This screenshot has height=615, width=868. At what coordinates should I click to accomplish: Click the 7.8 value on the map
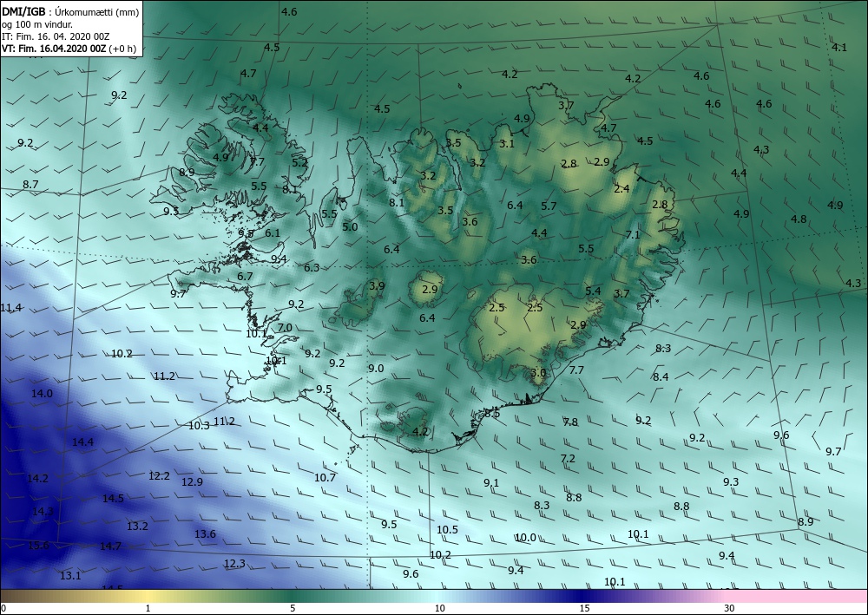click(570, 422)
